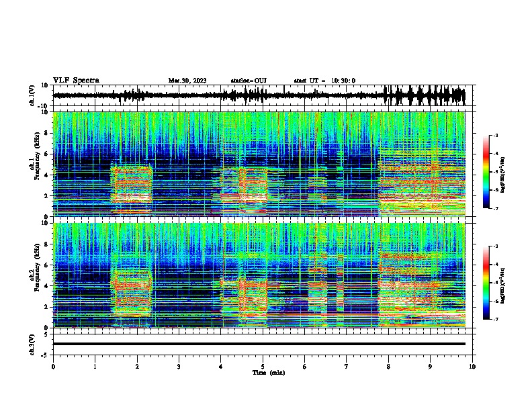Image resolution: width=532 pixels, height=411 pixels.
Task: Select the date text 'Mar.30, 2023'
Action: pos(187,81)
